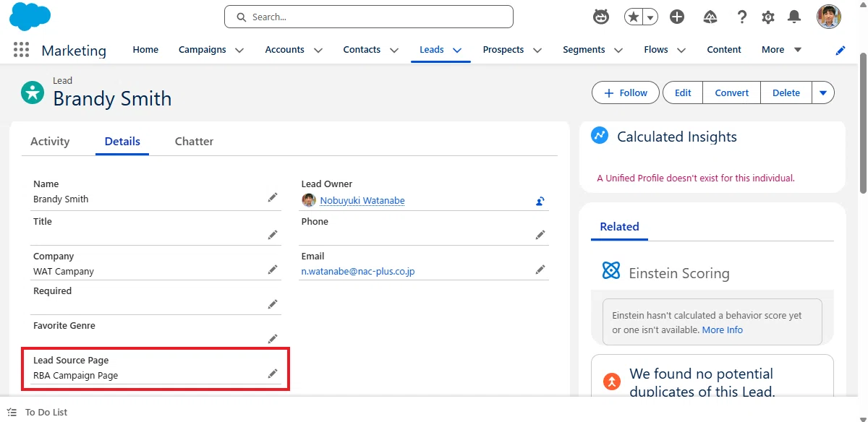The image size is (868, 422).
Task: Open the Help question mark icon
Action: click(x=741, y=17)
